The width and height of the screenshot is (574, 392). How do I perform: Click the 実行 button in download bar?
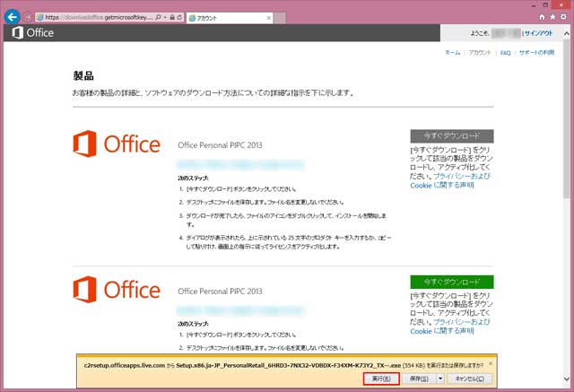(381, 379)
